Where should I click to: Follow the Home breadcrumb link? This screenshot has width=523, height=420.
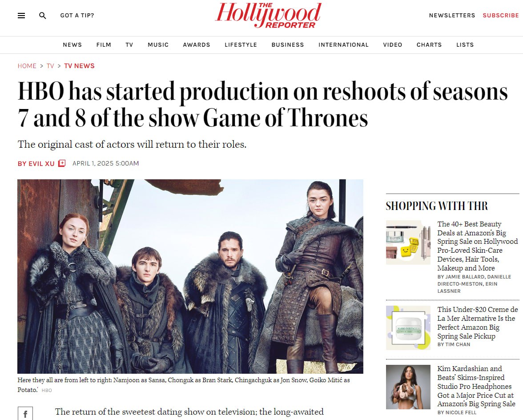coord(27,66)
